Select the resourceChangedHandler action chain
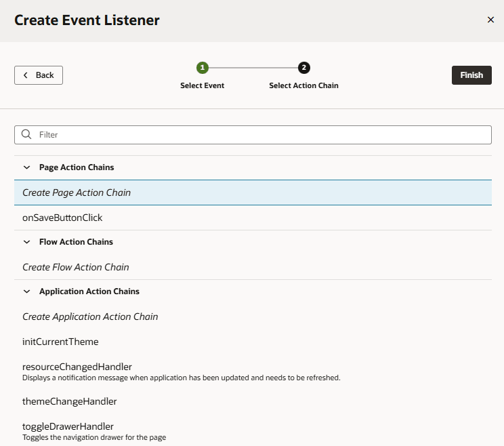504x446 pixels. 253,371
